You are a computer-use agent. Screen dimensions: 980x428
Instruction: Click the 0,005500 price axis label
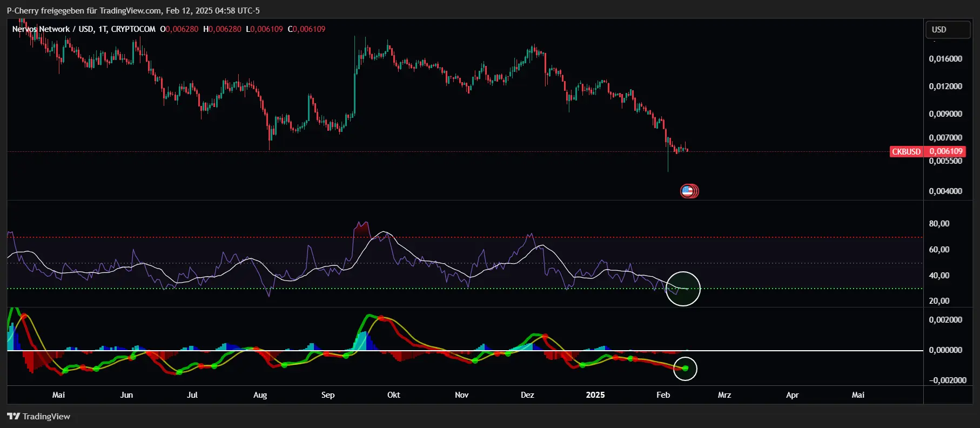point(945,161)
